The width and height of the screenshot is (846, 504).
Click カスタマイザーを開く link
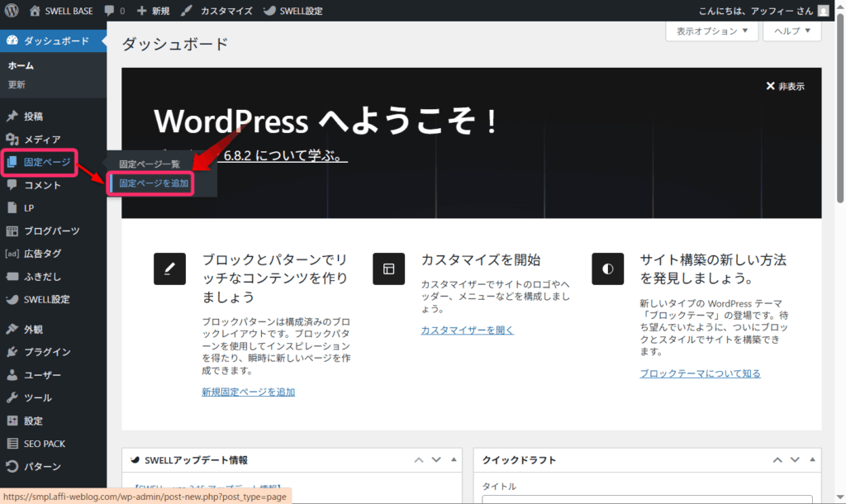pyautogui.click(x=468, y=330)
